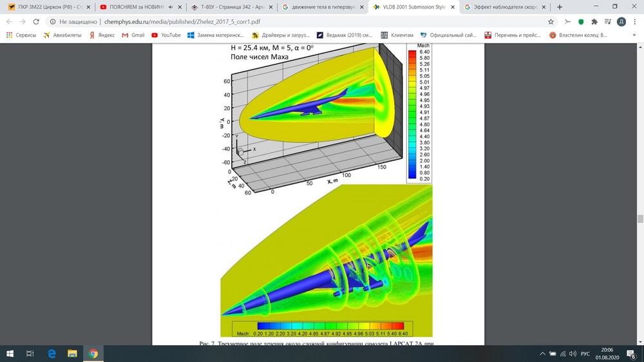Mute audio on the YouTube ПОЯСНЯЕМ tab

coord(171,7)
